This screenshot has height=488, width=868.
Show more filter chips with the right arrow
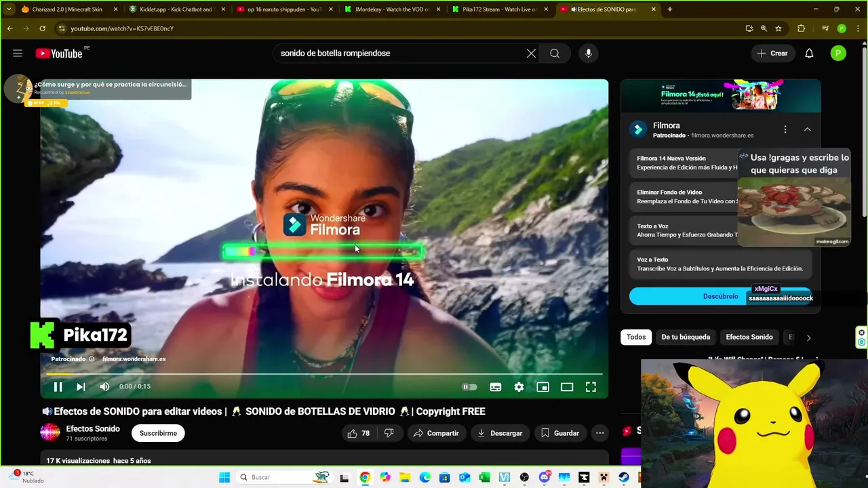pos(808,338)
